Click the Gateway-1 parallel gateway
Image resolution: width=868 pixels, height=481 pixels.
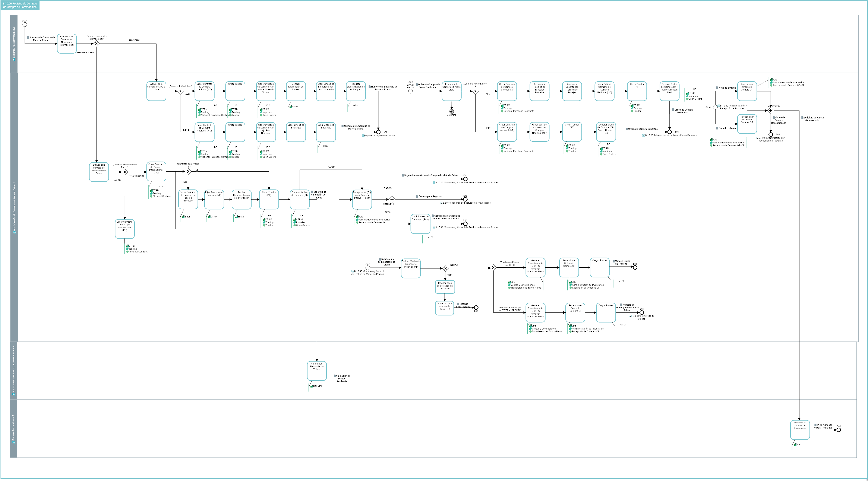(392, 199)
